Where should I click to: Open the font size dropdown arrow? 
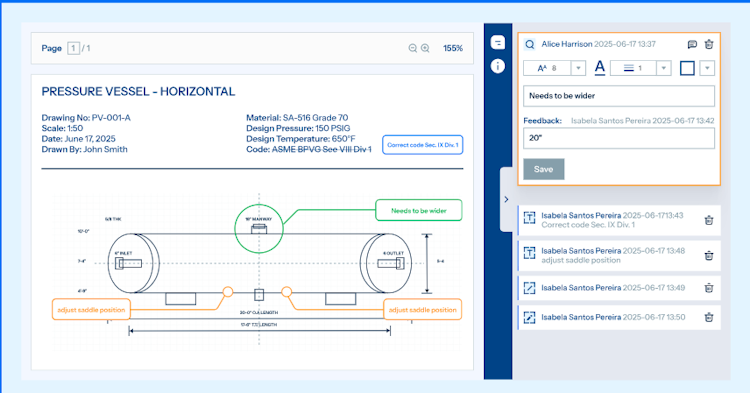[578, 68]
